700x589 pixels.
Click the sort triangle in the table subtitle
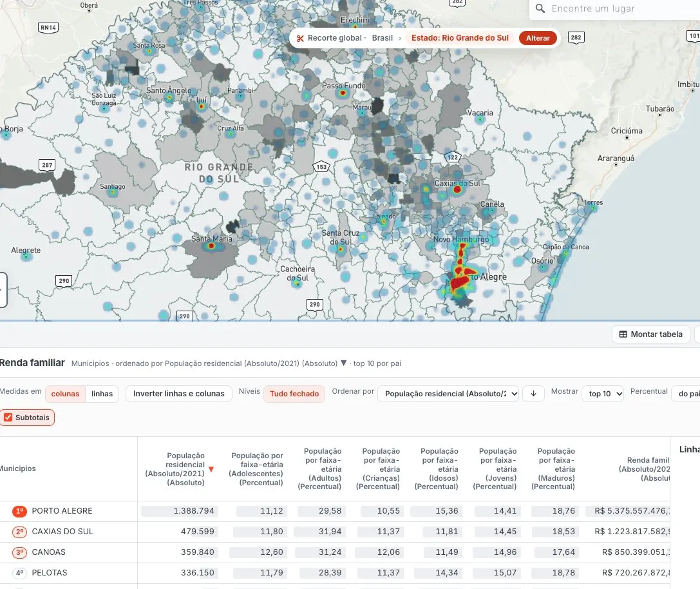[343, 363]
